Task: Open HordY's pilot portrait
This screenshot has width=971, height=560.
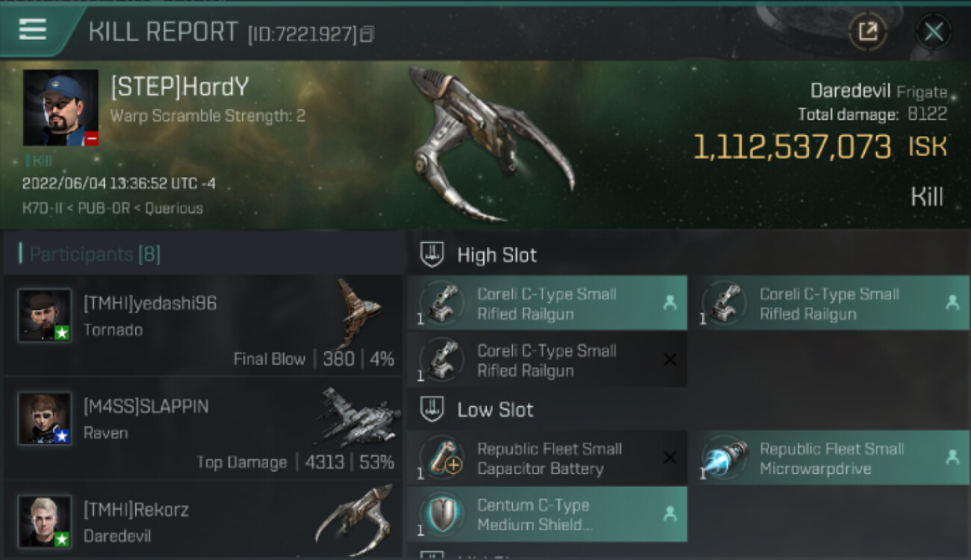Action: pyautogui.click(x=61, y=108)
